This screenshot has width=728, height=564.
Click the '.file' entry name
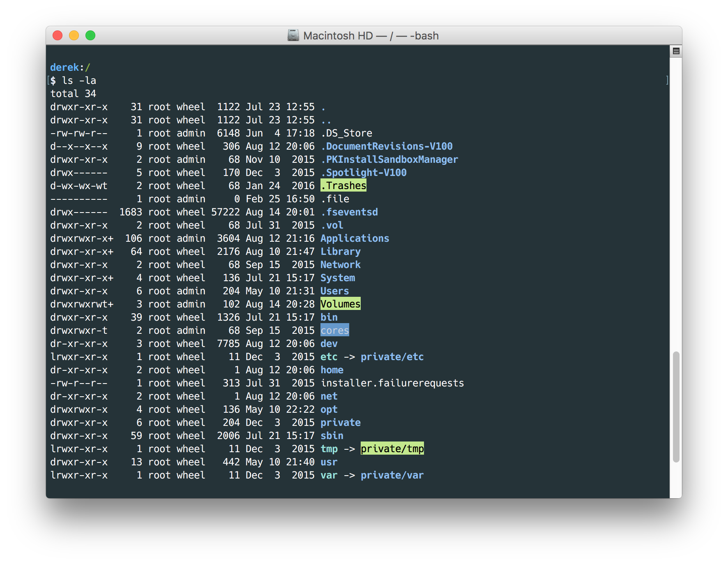coord(335,199)
